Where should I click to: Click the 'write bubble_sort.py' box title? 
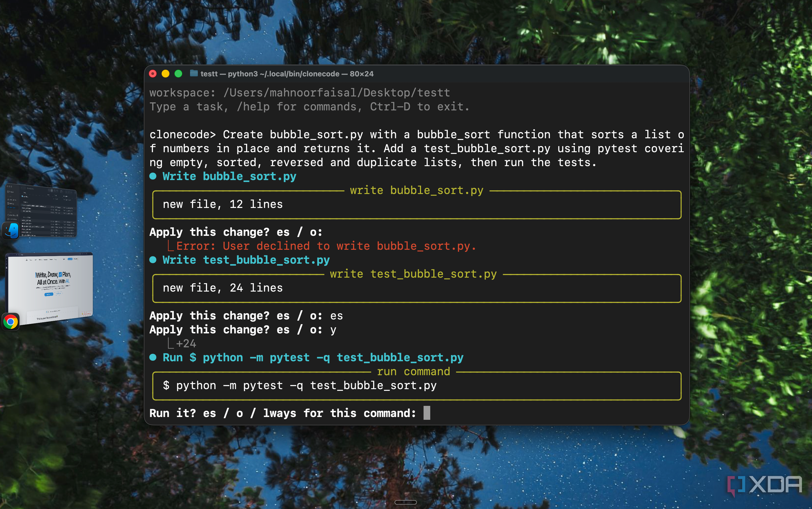[x=417, y=191]
